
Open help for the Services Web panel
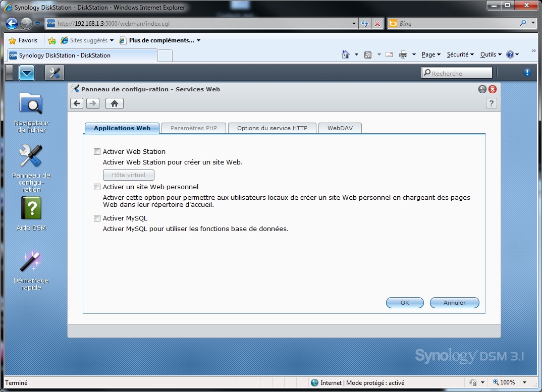point(491,103)
